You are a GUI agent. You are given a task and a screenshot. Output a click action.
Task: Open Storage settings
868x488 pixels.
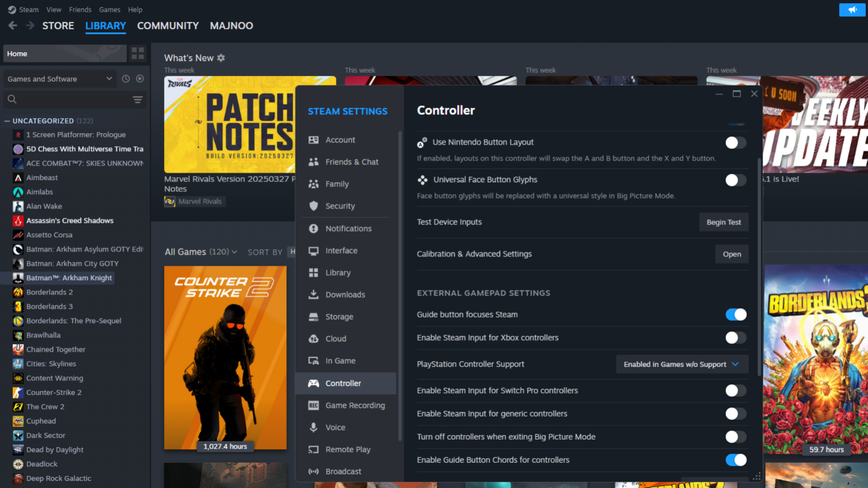coord(345,317)
